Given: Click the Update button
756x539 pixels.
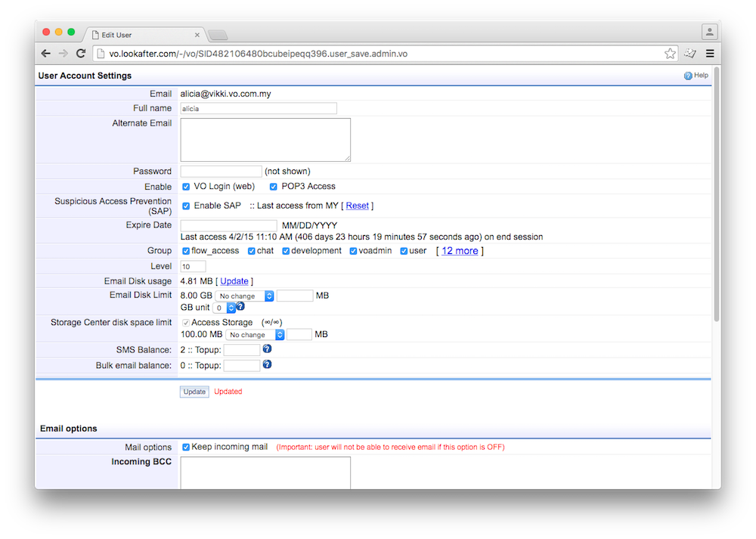Looking at the screenshot, I should 194,392.
